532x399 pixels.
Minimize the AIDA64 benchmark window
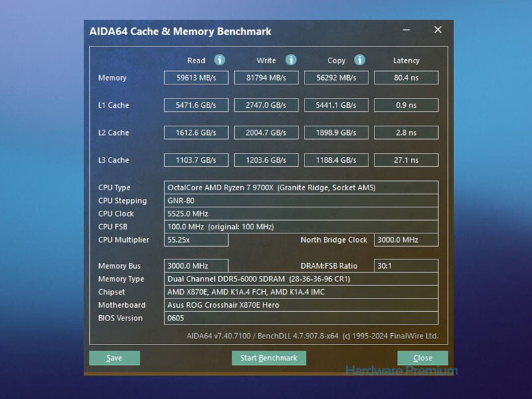click(406, 30)
